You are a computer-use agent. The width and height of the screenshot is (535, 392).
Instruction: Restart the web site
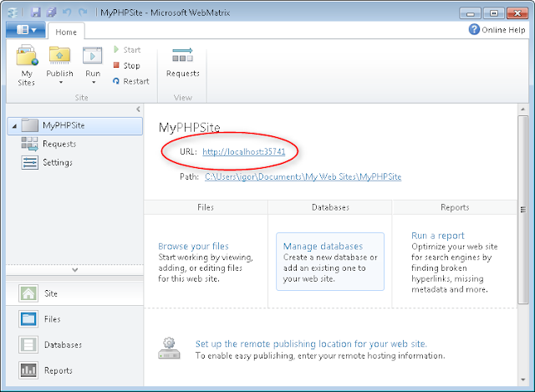coord(131,81)
